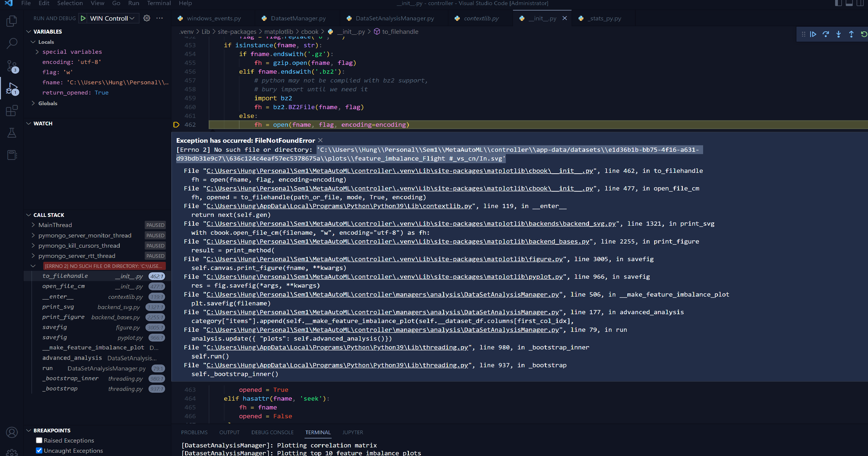Open the Testing flask view
The height and width of the screenshot is (456, 868).
(12, 133)
